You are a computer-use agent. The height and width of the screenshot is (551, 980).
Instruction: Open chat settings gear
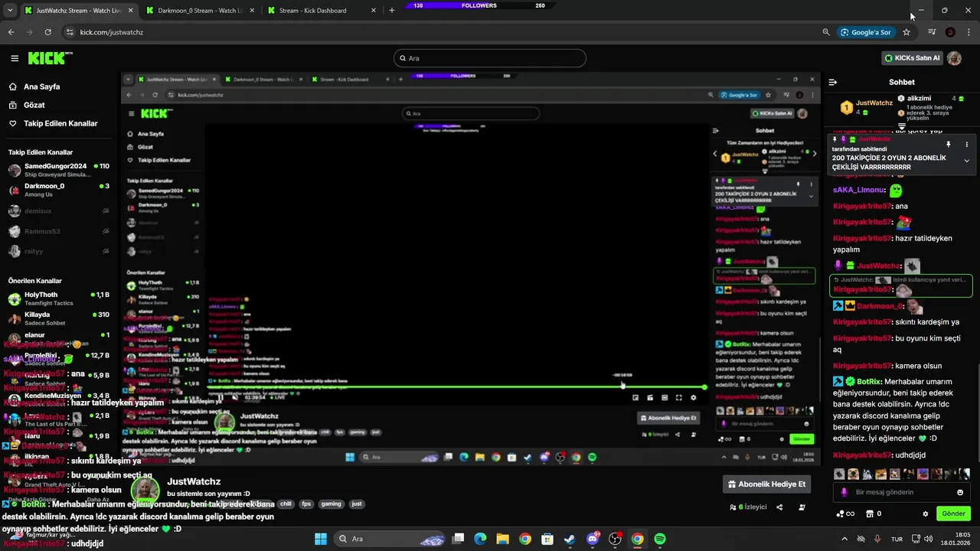point(926,514)
